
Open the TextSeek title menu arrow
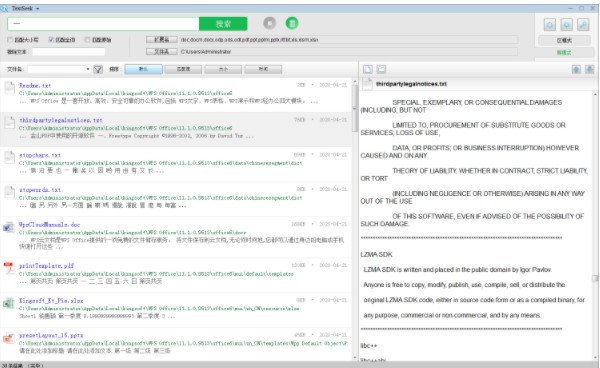pyautogui.click(x=38, y=8)
